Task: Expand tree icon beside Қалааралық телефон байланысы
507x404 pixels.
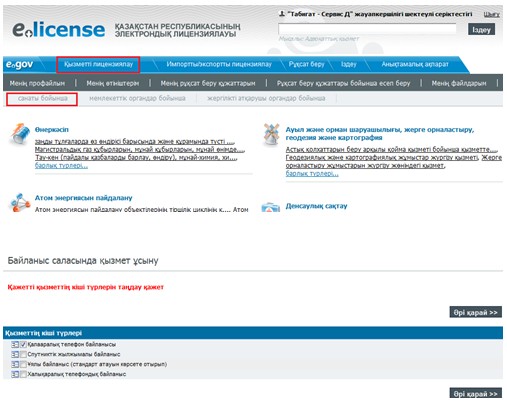Action: [15, 344]
